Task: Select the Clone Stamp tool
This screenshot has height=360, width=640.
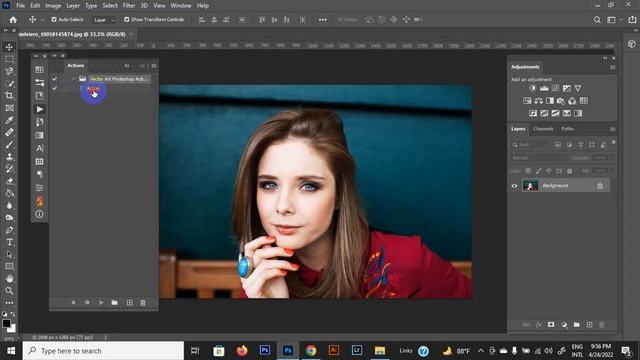Action: click(x=9, y=157)
